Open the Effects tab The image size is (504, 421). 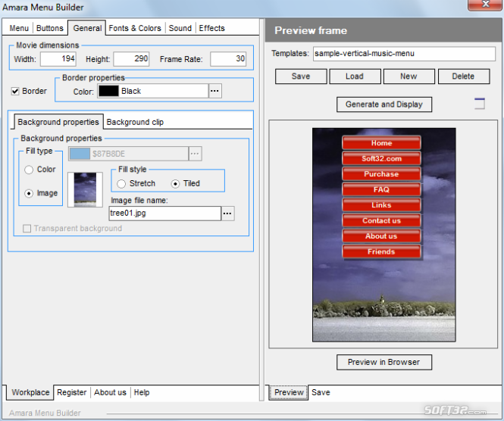click(211, 28)
